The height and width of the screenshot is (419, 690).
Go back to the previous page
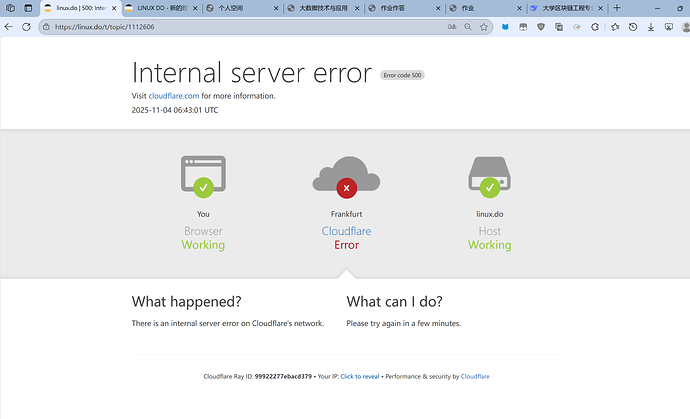[x=8, y=27]
